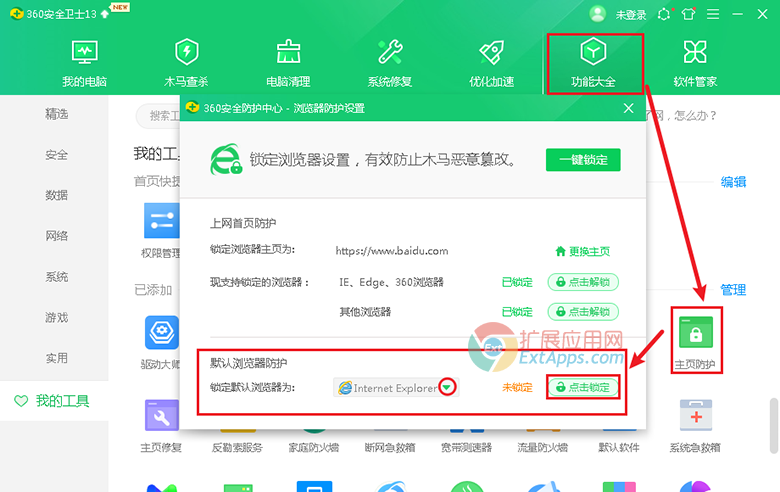The image size is (780, 492).
Task: Unlock 其他浏览器 with 点击解锁
Action: click(583, 312)
